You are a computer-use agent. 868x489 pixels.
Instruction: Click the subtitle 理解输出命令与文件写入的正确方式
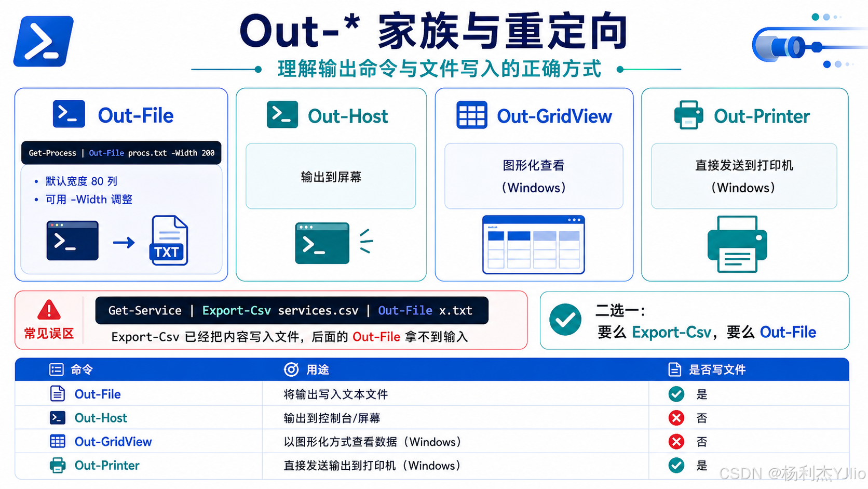tap(439, 69)
